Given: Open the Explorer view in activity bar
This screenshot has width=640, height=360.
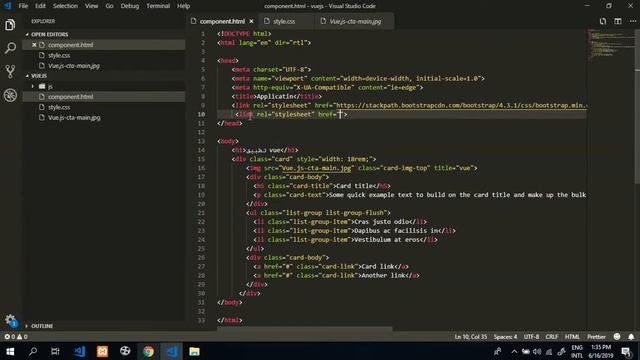Looking at the screenshot, I should point(10,25).
